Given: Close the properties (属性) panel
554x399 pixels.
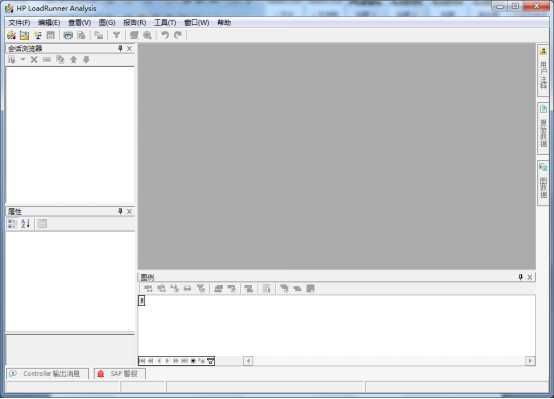Looking at the screenshot, I should click(x=129, y=211).
